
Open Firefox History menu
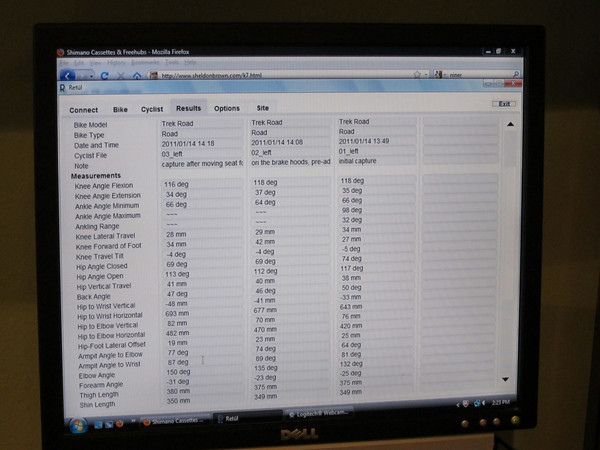click(x=116, y=62)
